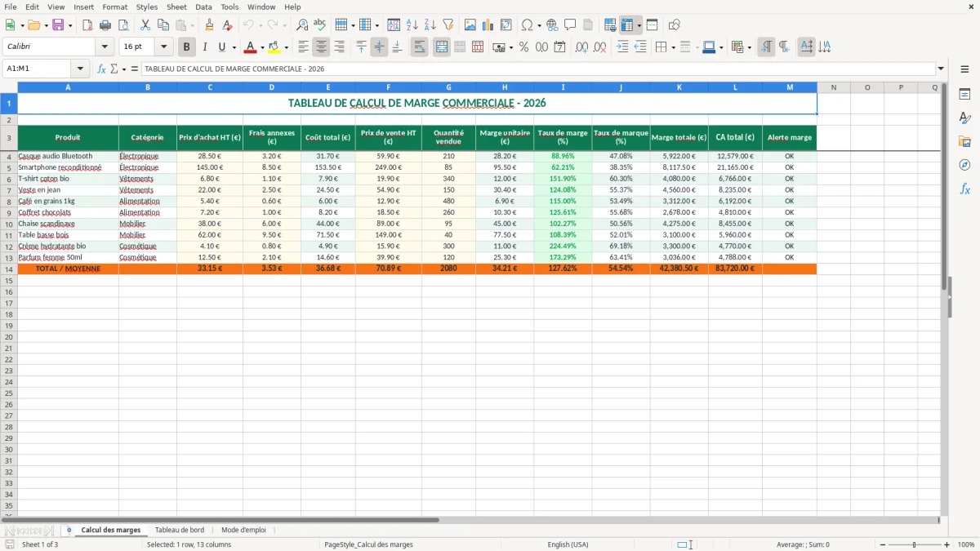Screen dimensions: 980x551
Task: Open Find & Replace from the toolbar
Action: [302, 25]
